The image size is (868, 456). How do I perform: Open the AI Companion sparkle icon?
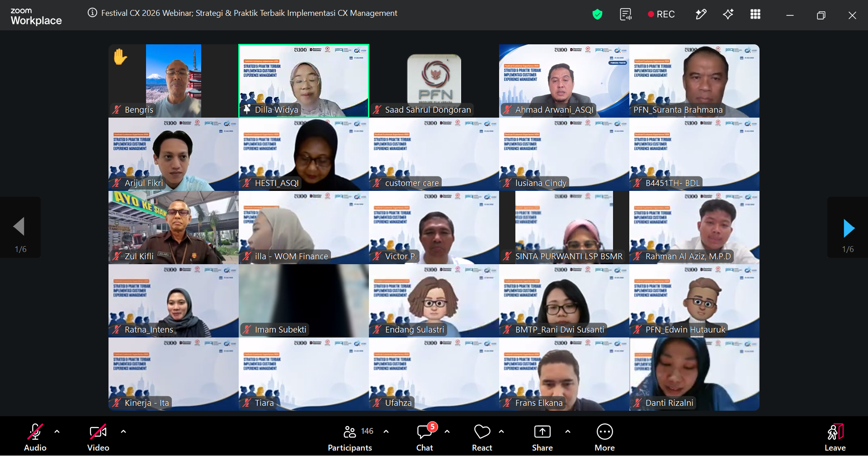[728, 14]
